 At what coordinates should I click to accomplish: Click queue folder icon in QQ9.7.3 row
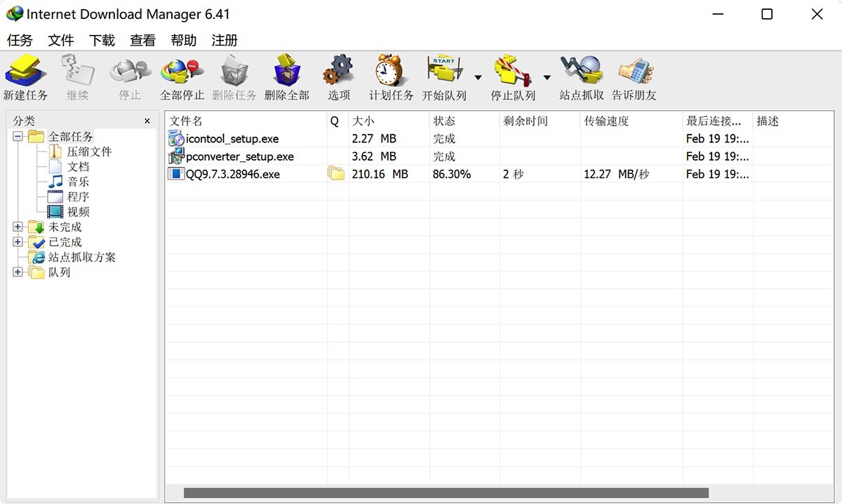coord(336,174)
